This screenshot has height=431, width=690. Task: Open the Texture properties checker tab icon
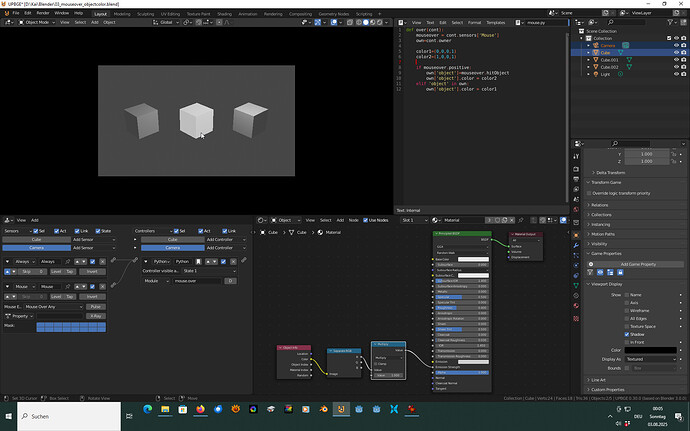coord(576,318)
